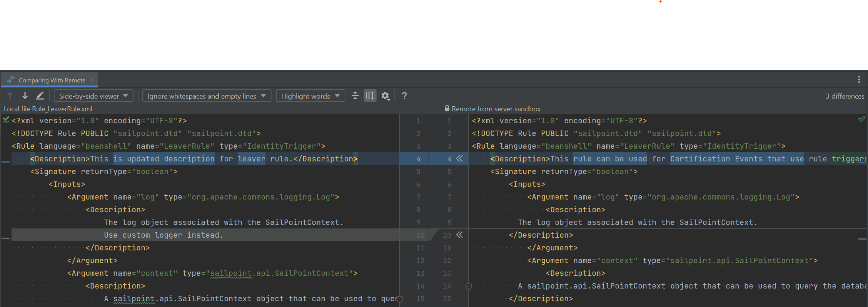Click right pane green checkmark indicator
Screen dimensions: 868x307
pos(862,119)
